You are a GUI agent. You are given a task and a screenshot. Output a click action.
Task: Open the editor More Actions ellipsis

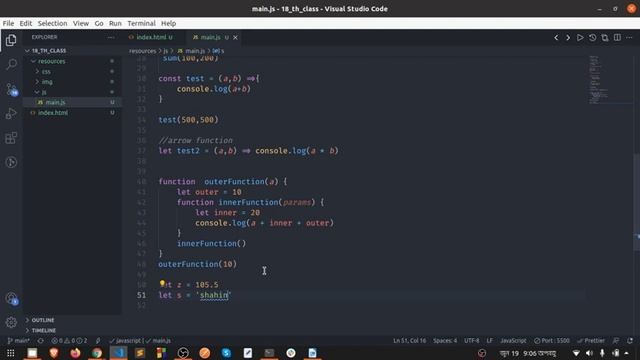click(629, 38)
